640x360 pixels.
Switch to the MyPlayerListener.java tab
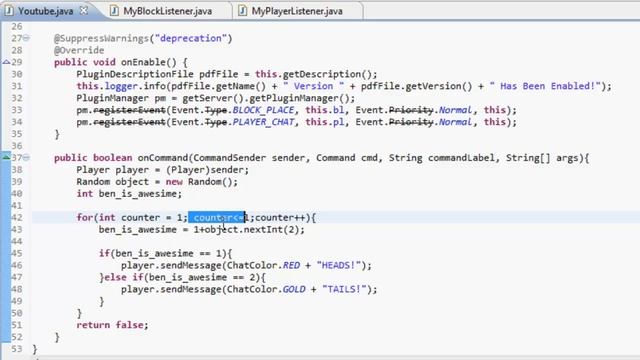pos(297,11)
